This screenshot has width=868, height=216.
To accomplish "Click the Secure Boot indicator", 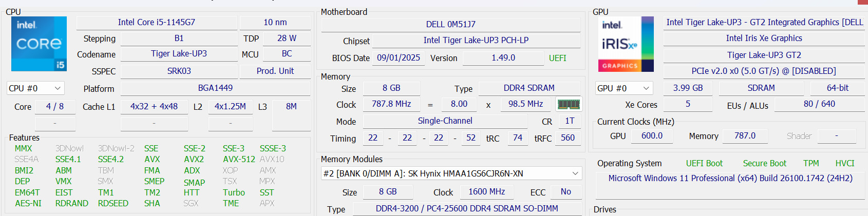I will point(764,163).
